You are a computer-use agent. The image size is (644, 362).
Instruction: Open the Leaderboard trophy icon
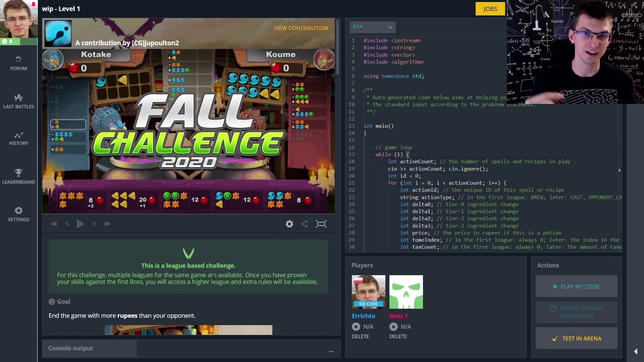tap(19, 173)
